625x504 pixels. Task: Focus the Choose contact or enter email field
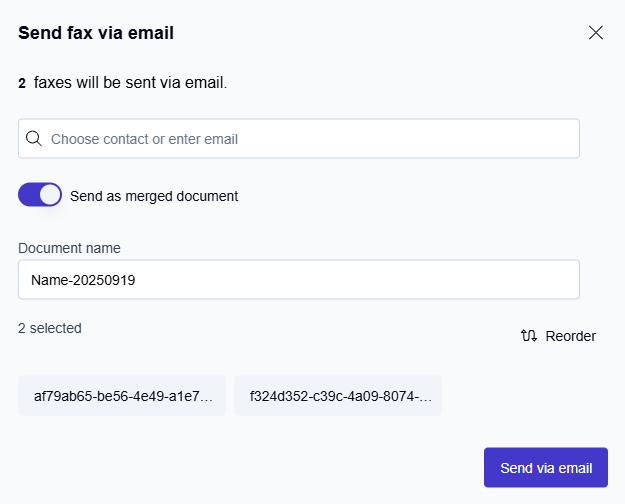(x=310, y=139)
